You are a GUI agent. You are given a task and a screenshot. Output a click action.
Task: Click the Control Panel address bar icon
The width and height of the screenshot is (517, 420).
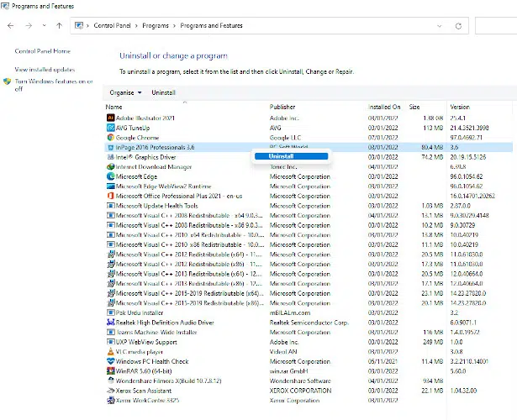tap(79, 26)
